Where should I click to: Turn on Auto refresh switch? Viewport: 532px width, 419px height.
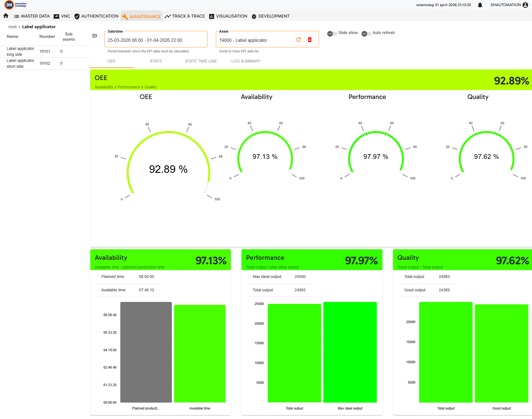(x=366, y=33)
